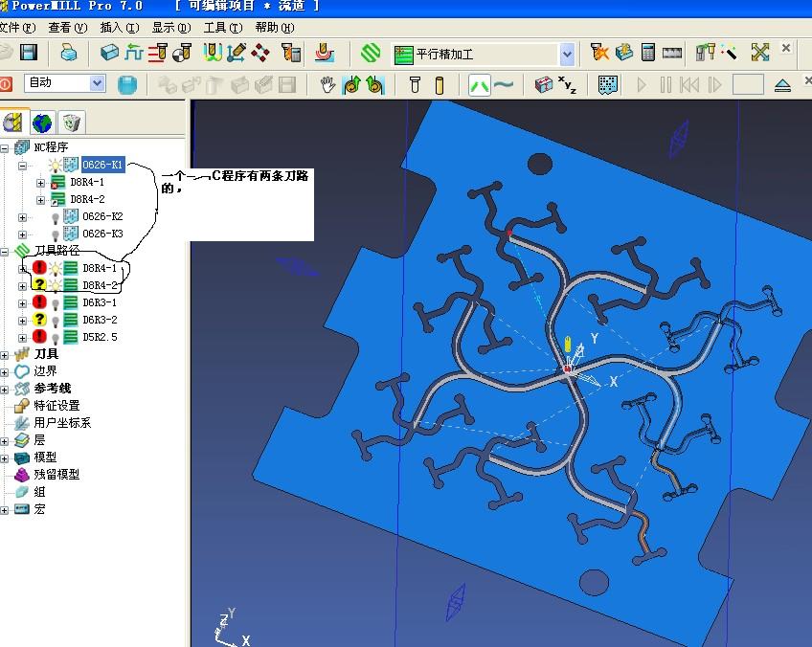812x647 pixels.
Task: Toggle light bulb for D8R4-2 toolpath
Action: 55,285
